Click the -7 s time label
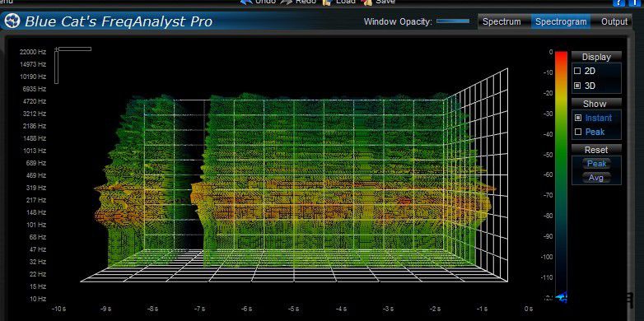The image size is (644, 321). coord(199,309)
